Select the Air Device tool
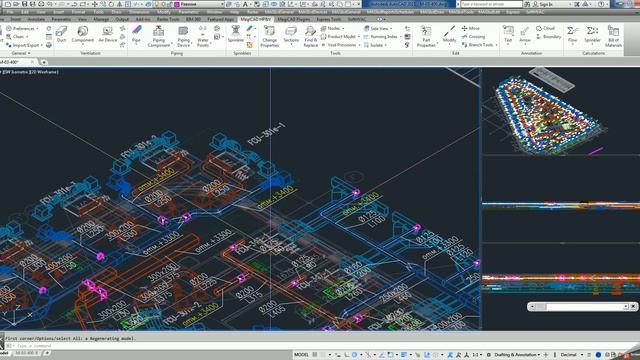 [x=108, y=34]
